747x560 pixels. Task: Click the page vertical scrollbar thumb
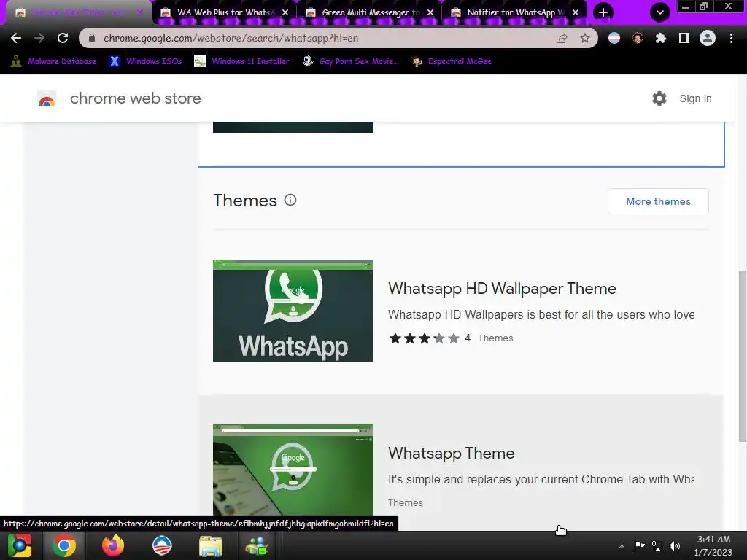(x=742, y=356)
